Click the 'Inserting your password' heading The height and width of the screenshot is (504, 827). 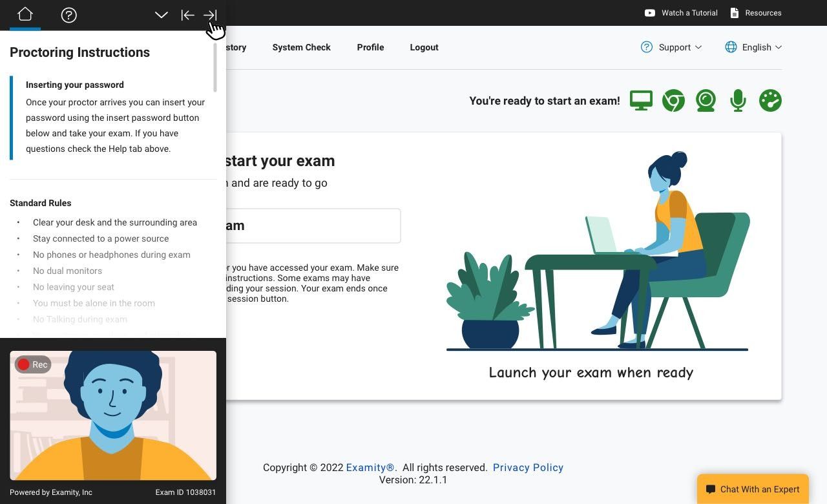tap(75, 85)
